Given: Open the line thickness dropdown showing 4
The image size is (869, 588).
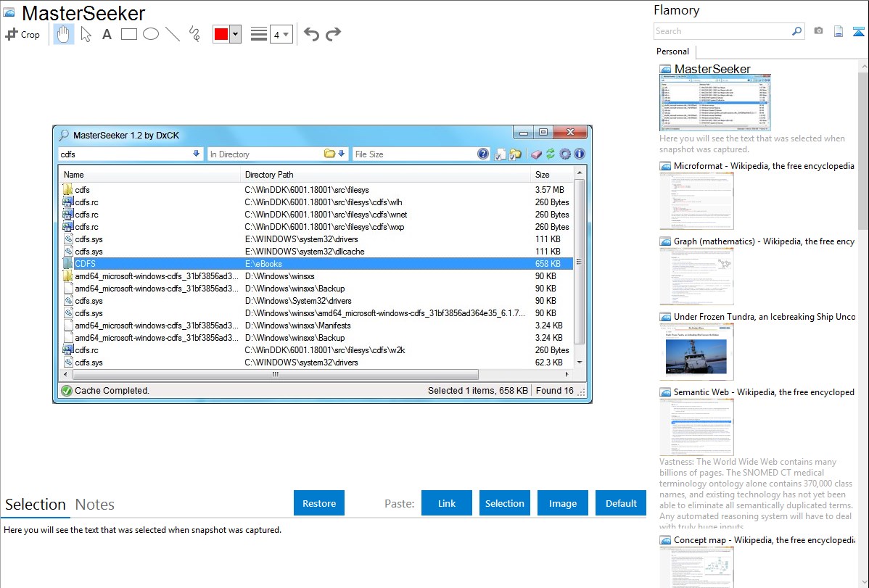Looking at the screenshot, I should point(281,34).
